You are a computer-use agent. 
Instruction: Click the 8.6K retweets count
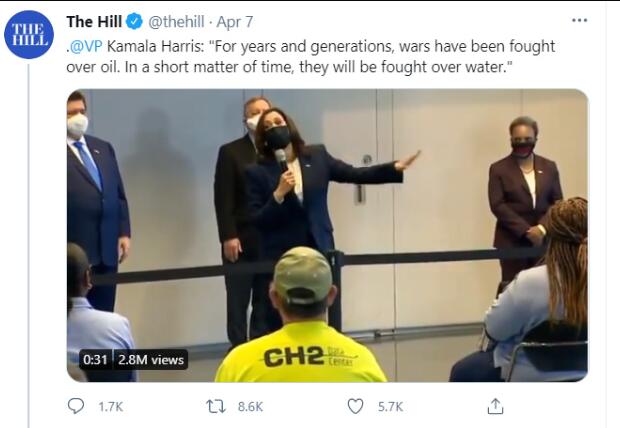(250, 406)
